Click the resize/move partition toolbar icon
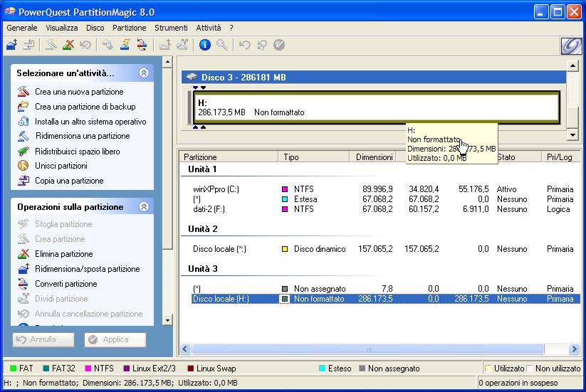Screen dimensions: 586x392 (12, 45)
